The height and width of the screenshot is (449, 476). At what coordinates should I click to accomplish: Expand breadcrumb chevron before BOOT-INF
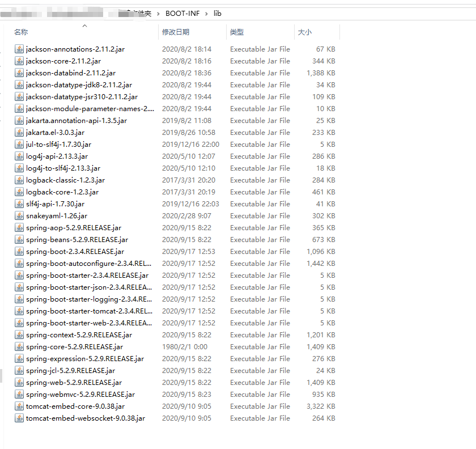158,14
